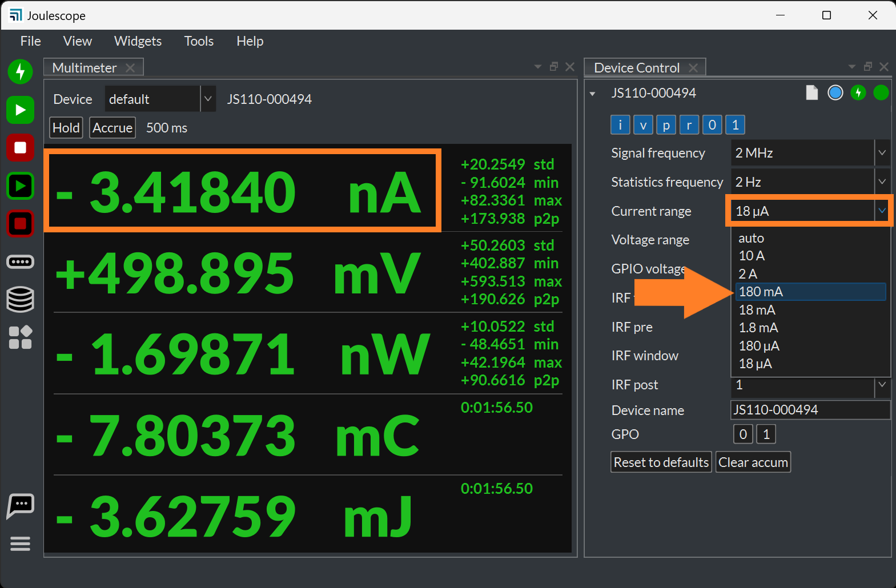Toggle the i current signal button
This screenshot has height=588, width=896.
click(620, 125)
